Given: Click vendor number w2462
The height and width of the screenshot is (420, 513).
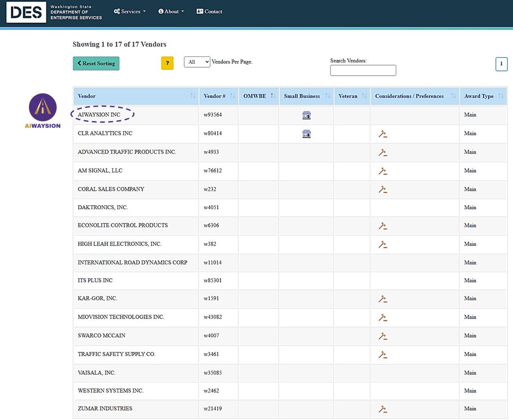Looking at the screenshot, I should [x=212, y=390].
